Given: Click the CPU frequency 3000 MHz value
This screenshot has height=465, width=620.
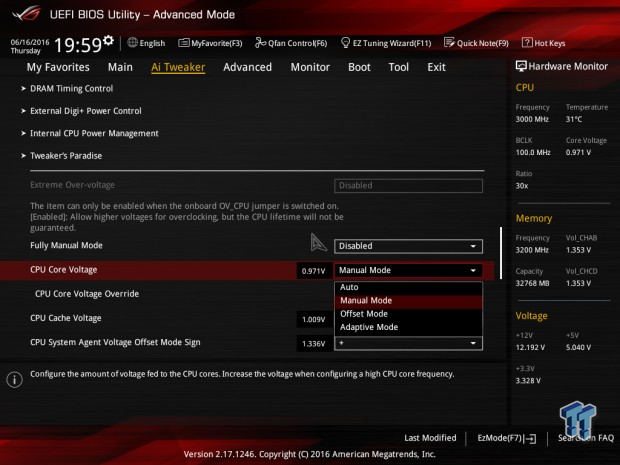Looking at the screenshot, I should 532,119.
